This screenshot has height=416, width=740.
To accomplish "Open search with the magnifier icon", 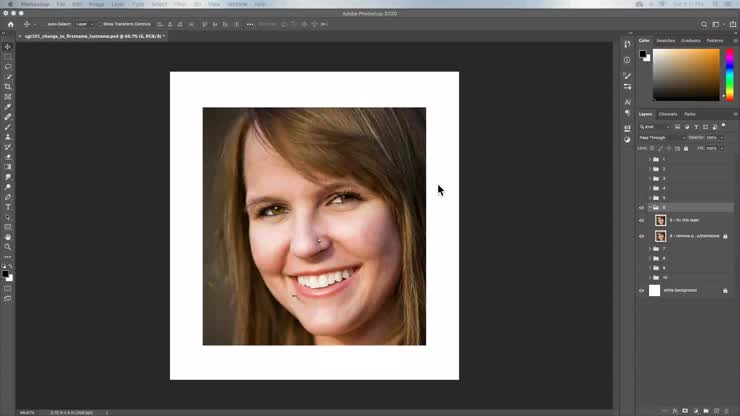I will click(x=704, y=24).
